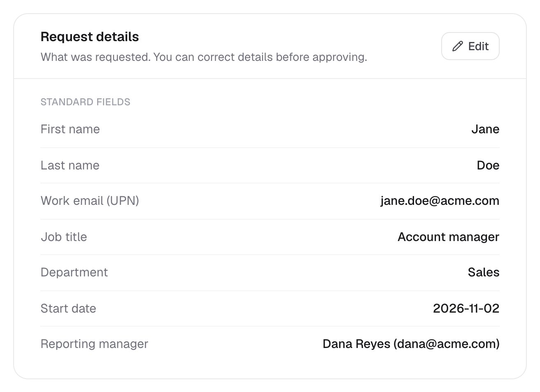
Task: Click the "Job title" field label
Action: [x=64, y=237]
